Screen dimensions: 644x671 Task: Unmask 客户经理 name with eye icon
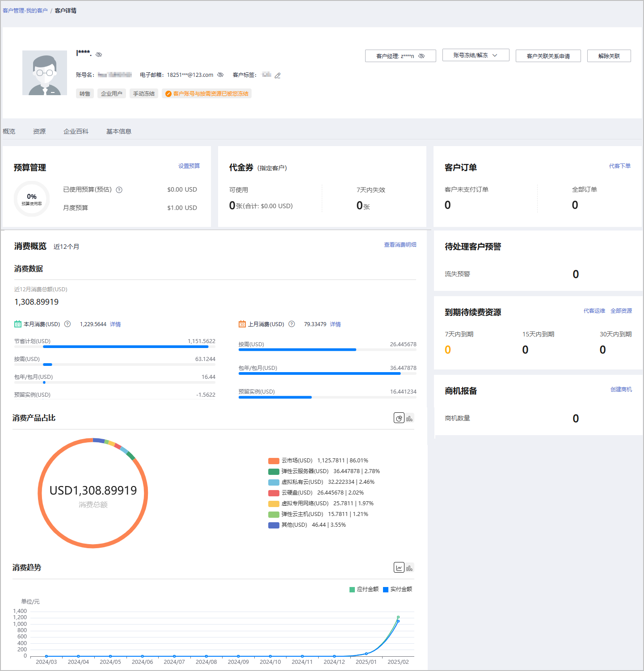coord(421,56)
